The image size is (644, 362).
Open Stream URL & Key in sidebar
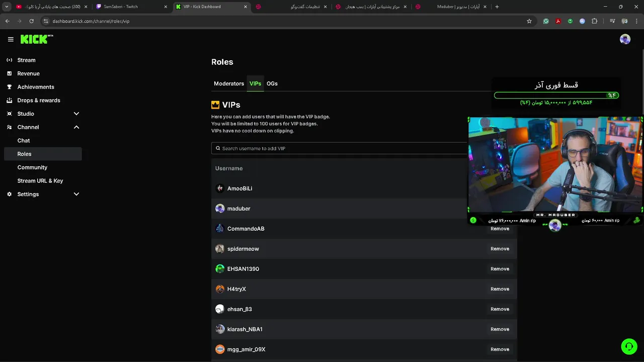pyautogui.click(x=40, y=181)
